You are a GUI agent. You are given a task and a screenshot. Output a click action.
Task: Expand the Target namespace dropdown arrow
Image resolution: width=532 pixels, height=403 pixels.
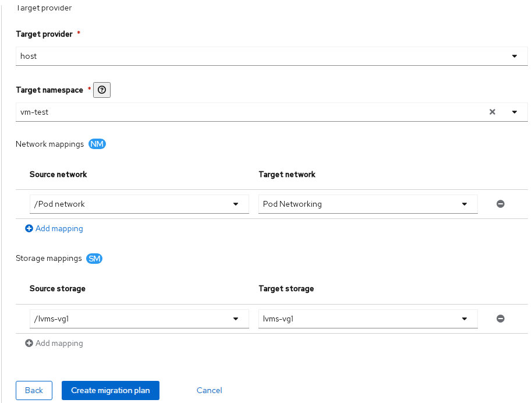(515, 112)
